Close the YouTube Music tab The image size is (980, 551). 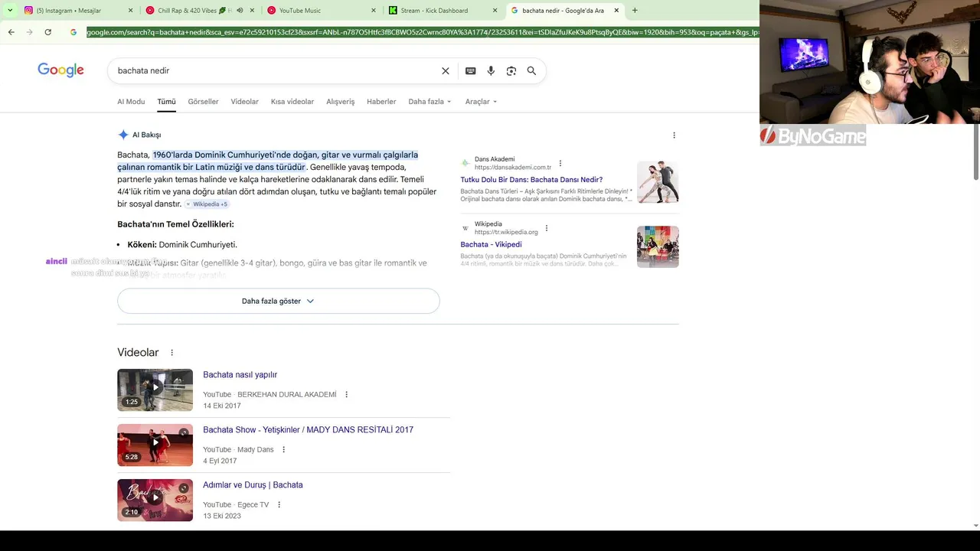(x=374, y=11)
